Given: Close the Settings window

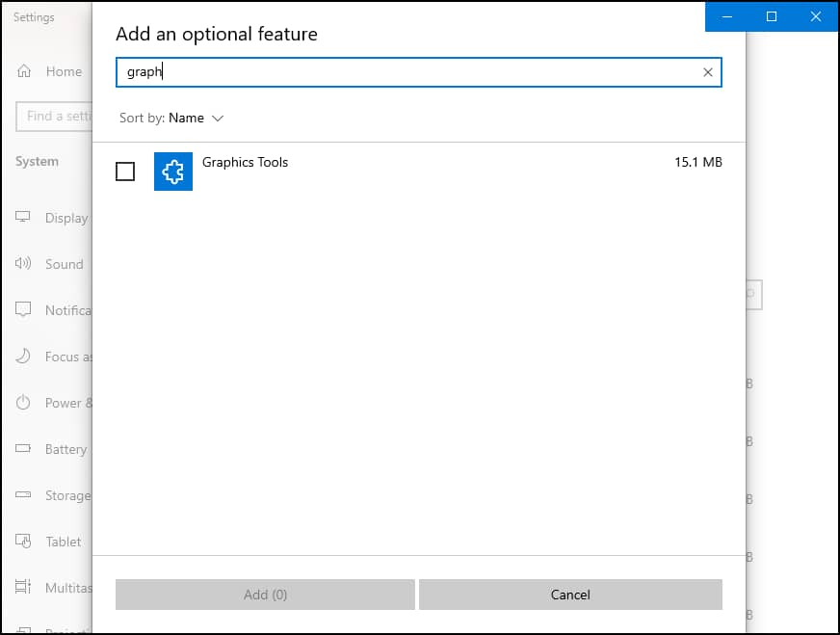Looking at the screenshot, I should click(x=816, y=16).
